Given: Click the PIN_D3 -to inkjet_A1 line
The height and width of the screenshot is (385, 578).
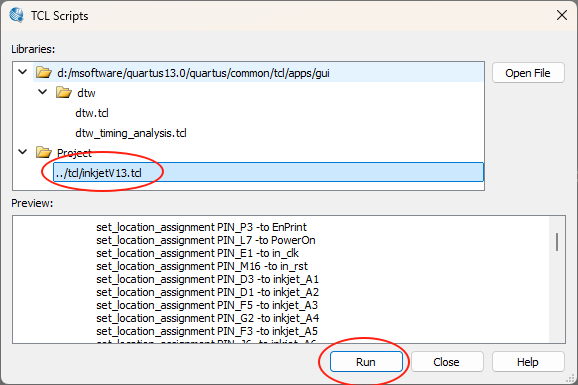Looking at the screenshot, I should pyautogui.click(x=208, y=279).
